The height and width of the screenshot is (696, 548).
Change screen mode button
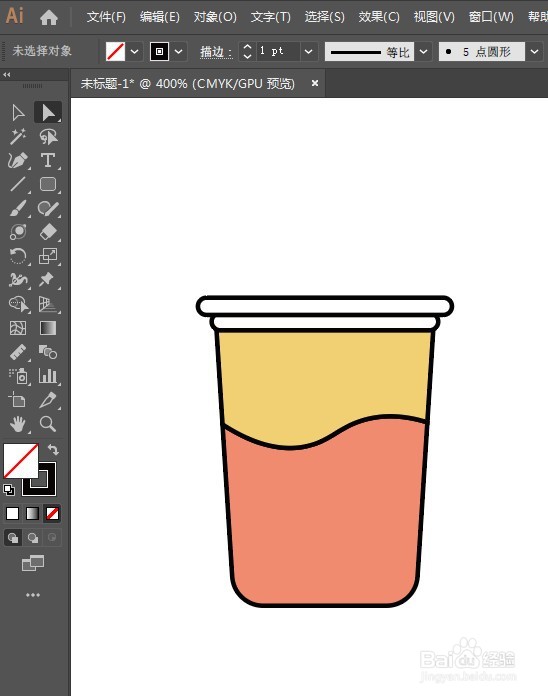[33, 563]
